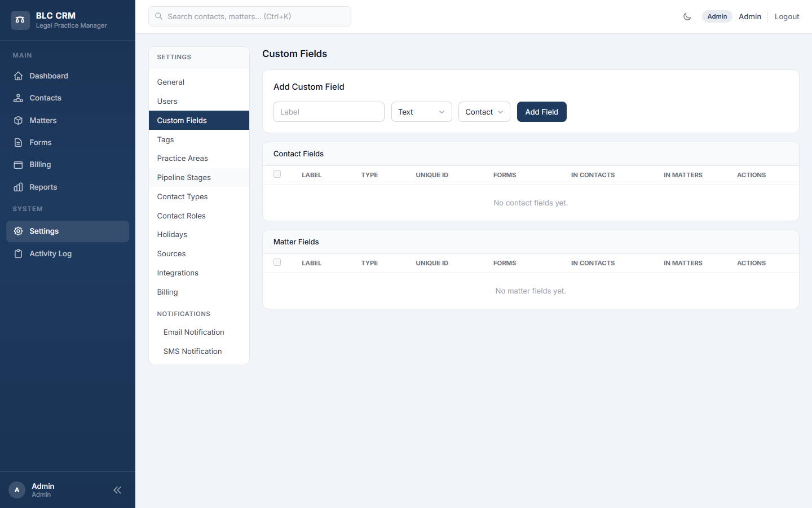Open Email Notification settings
Image resolution: width=812 pixels, height=508 pixels.
click(199, 332)
